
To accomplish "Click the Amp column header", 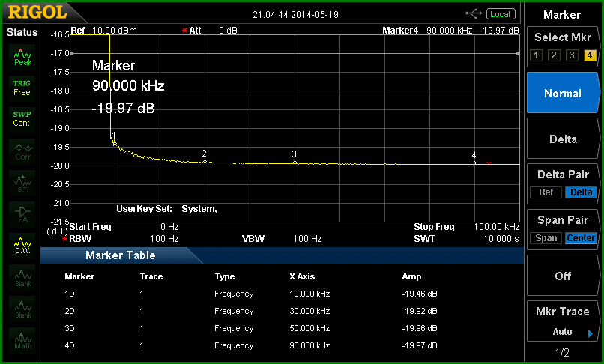I will [411, 276].
